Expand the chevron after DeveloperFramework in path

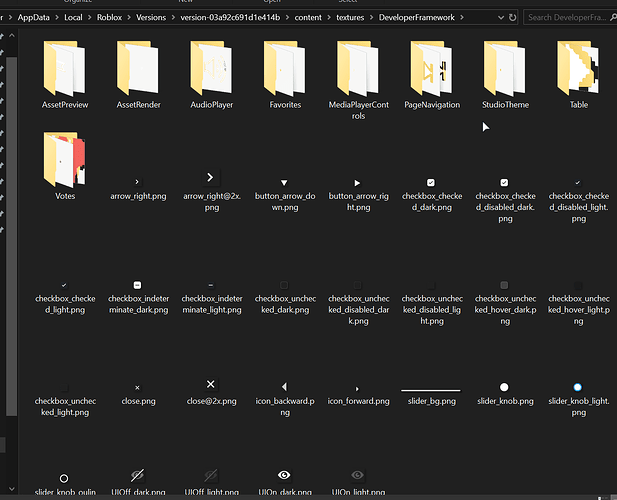(462, 18)
